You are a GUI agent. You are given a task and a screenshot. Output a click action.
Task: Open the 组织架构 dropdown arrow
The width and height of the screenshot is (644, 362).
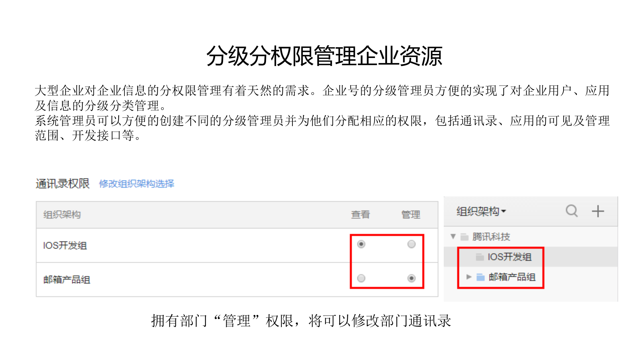pyautogui.click(x=504, y=211)
